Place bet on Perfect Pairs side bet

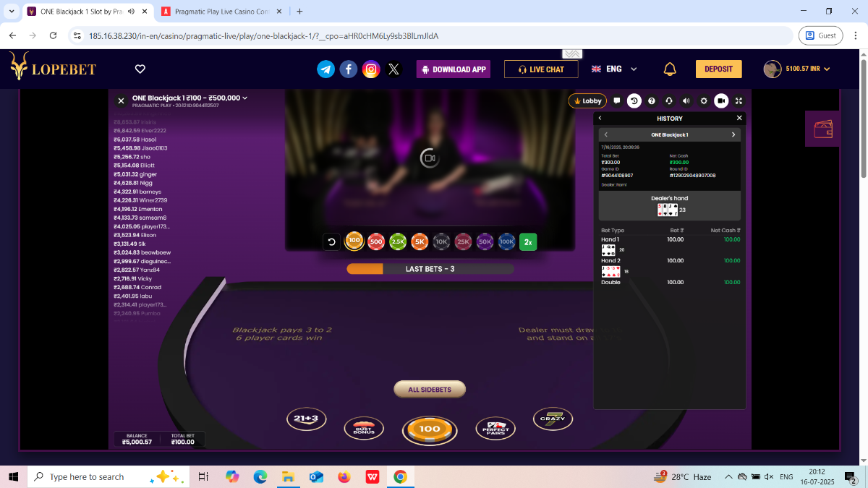click(495, 429)
